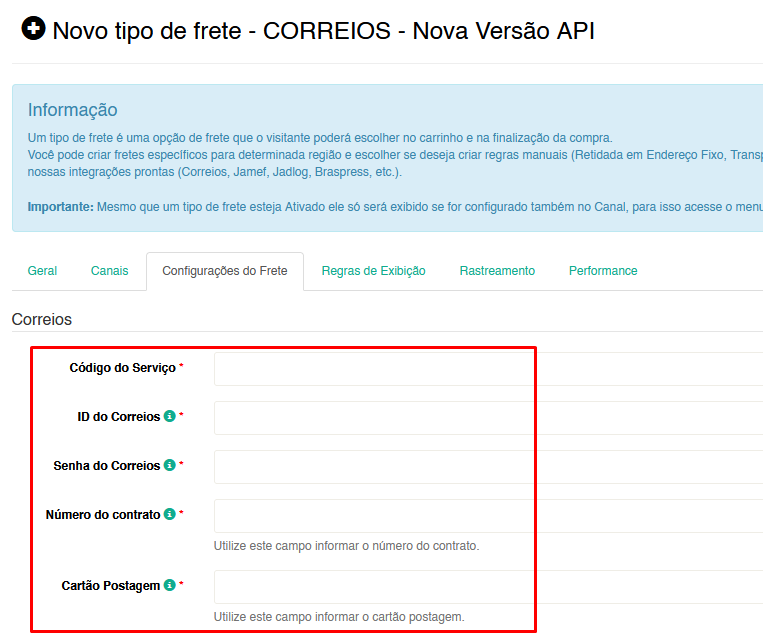Click the Número do contrato label
The width and height of the screenshot is (763, 644).
(103, 515)
